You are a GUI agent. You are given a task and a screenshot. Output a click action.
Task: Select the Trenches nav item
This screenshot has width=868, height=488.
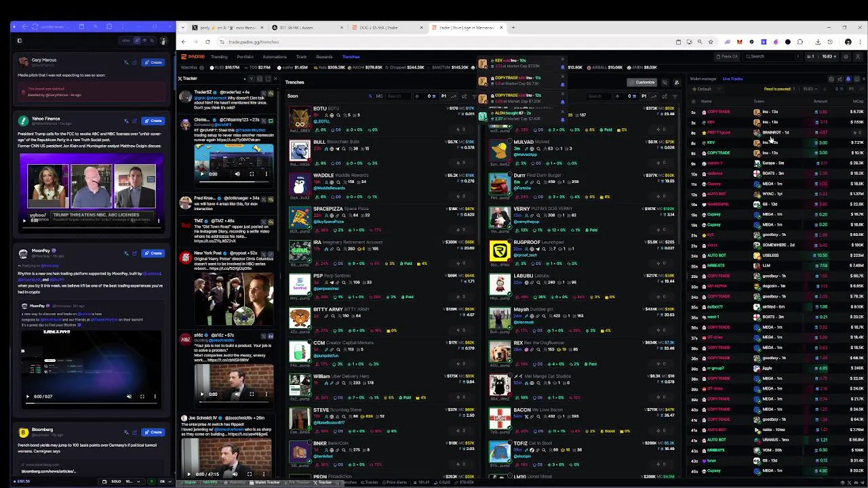pos(351,57)
